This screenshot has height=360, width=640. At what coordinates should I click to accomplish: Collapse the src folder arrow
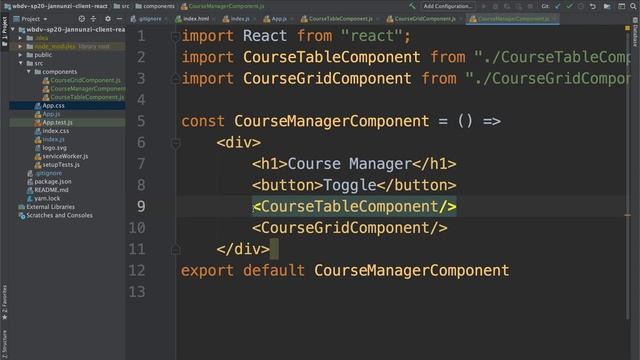(20, 63)
